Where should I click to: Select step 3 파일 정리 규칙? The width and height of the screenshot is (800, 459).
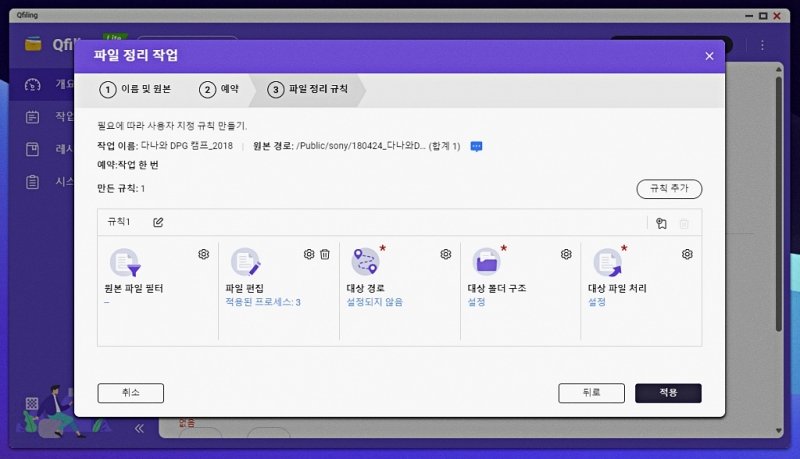point(310,90)
